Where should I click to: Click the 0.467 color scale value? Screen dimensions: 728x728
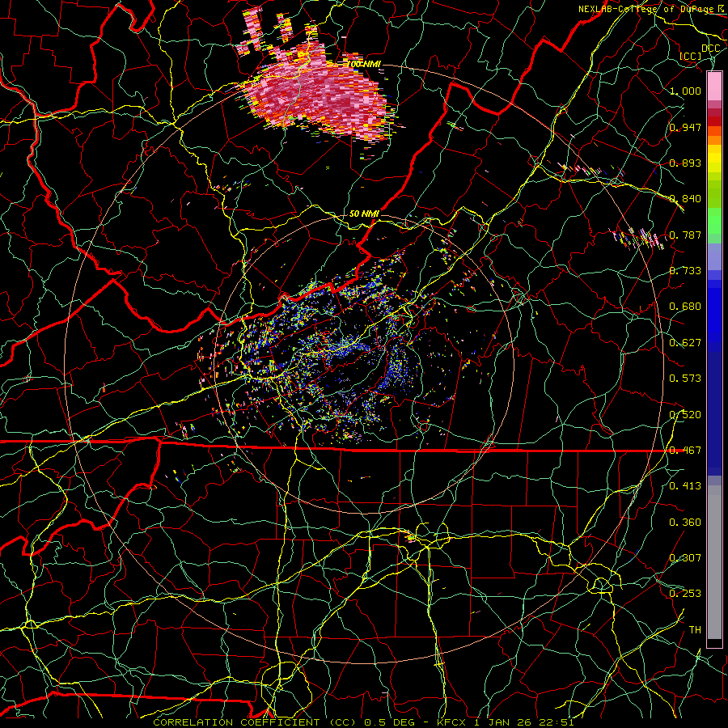click(x=685, y=451)
